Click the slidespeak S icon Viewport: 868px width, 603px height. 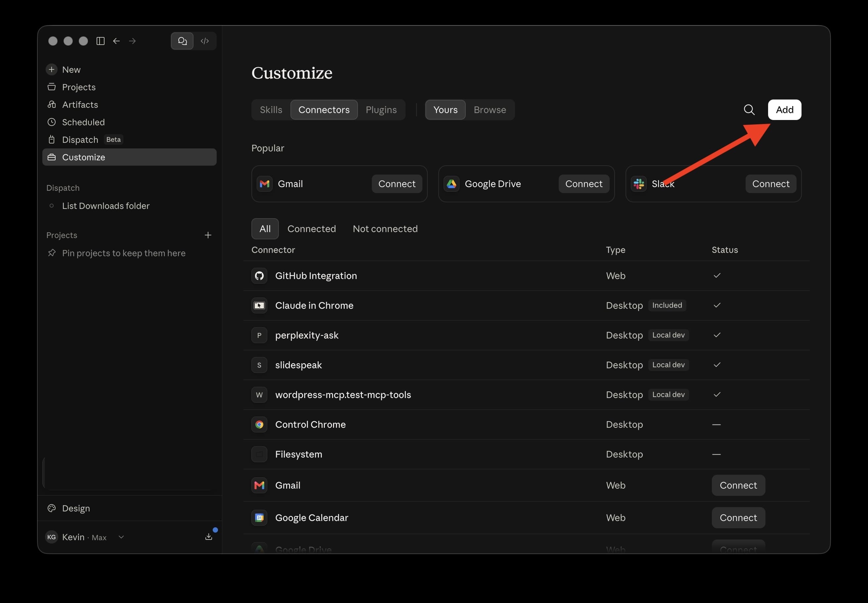(x=259, y=365)
